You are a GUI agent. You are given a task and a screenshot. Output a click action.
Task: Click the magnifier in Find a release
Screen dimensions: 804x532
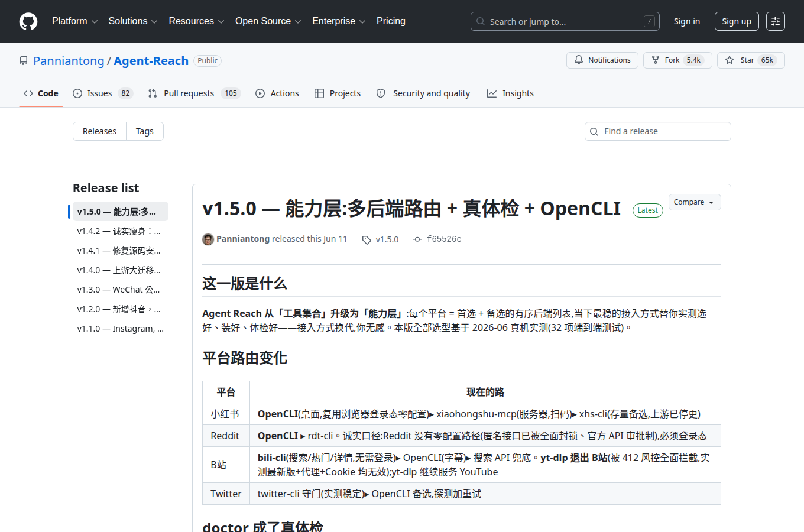[x=594, y=131]
